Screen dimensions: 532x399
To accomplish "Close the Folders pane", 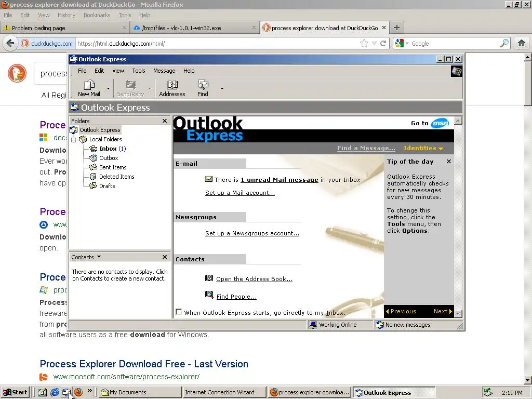I will tap(165, 121).
